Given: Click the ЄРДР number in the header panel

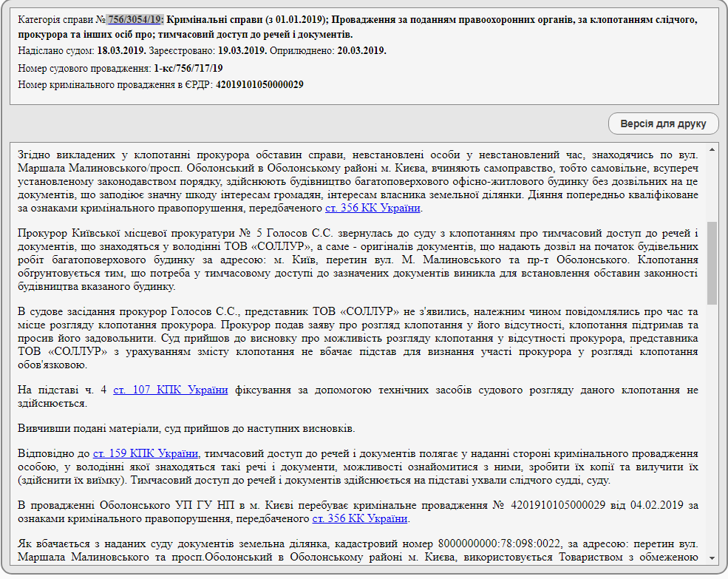Looking at the screenshot, I should [x=259, y=84].
